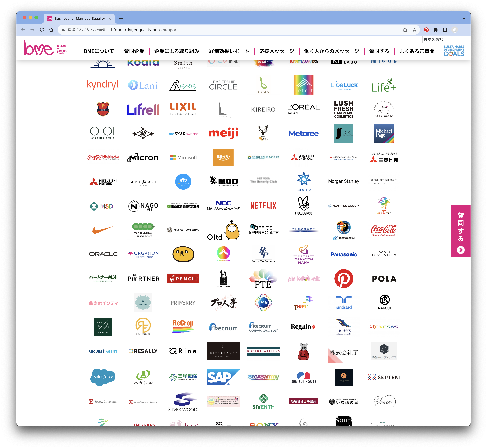Click the LIXIL logo
Screen dimensions: 487x448
183,109
